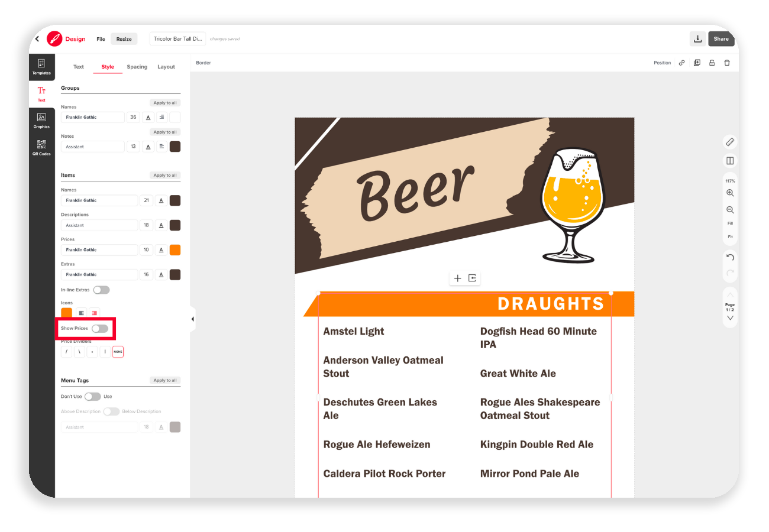769x532 pixels.
Task: Open the QR Codes sidebar panel
Action: point(41,148)
